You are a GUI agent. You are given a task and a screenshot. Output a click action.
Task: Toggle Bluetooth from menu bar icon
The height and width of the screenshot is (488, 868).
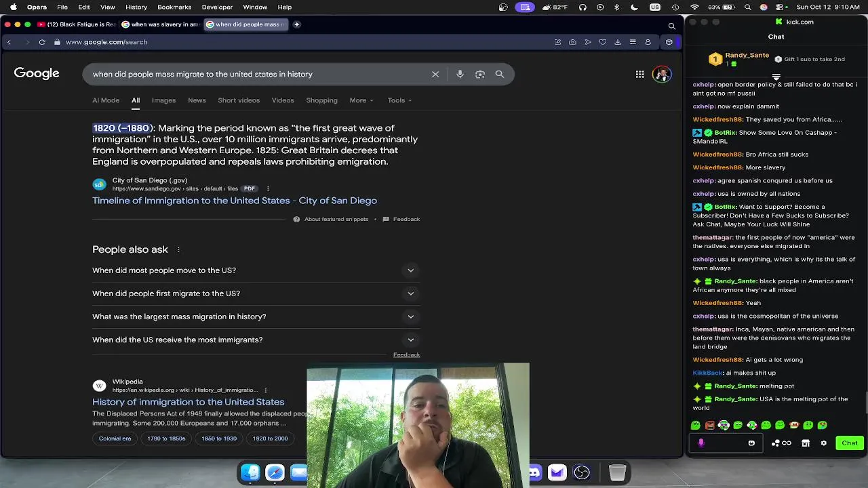(x=616, y=7)
